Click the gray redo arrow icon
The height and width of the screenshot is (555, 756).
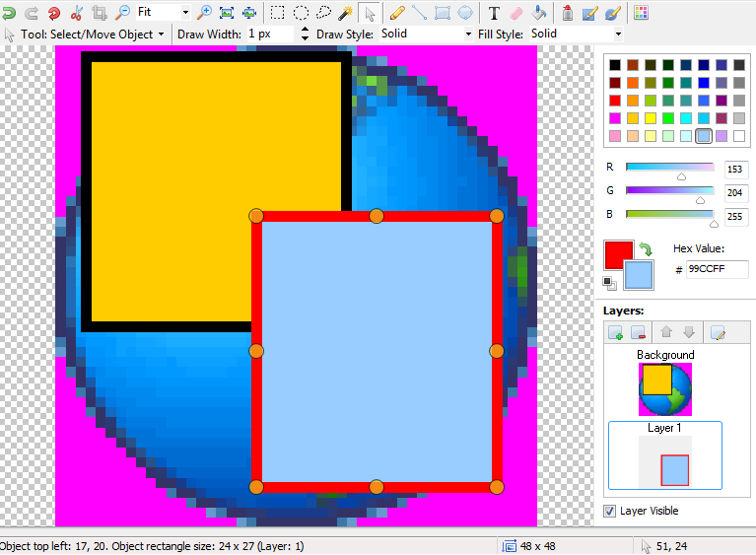32,13
